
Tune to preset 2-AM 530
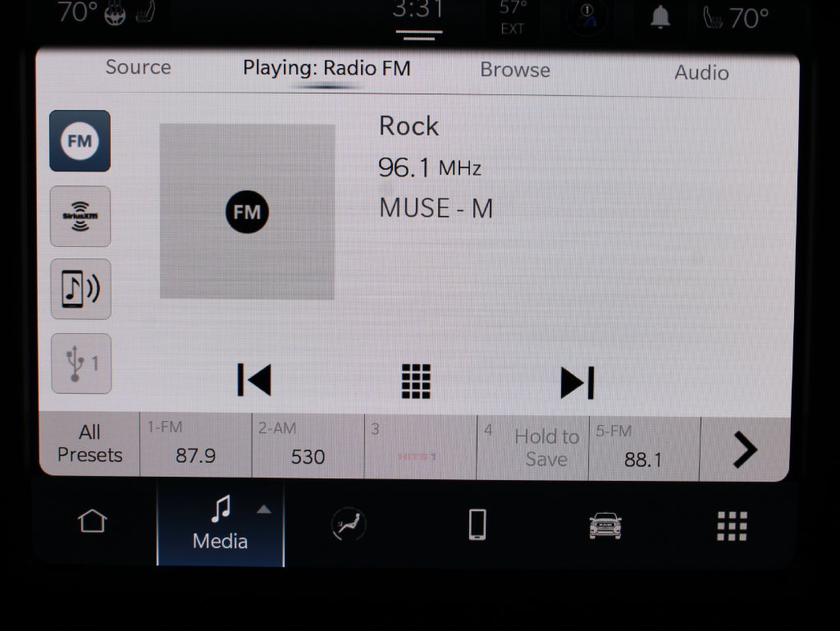308,446
